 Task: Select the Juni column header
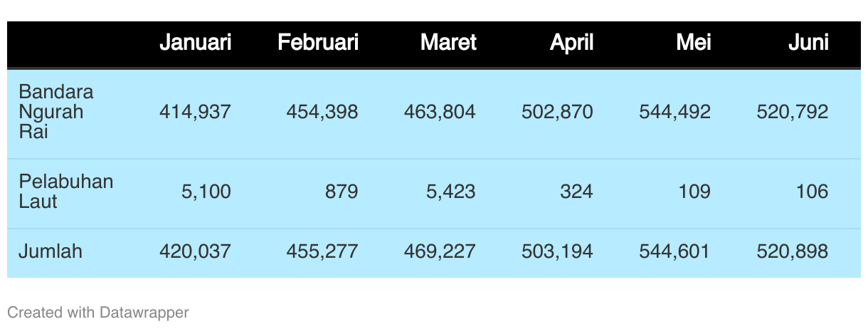click(x=808, y=43)
